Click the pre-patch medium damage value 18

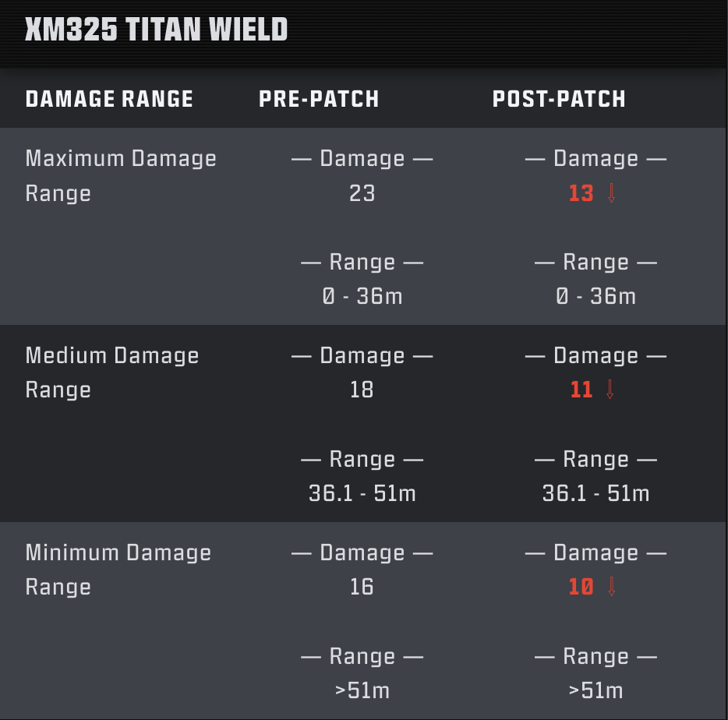click(362, 390)
